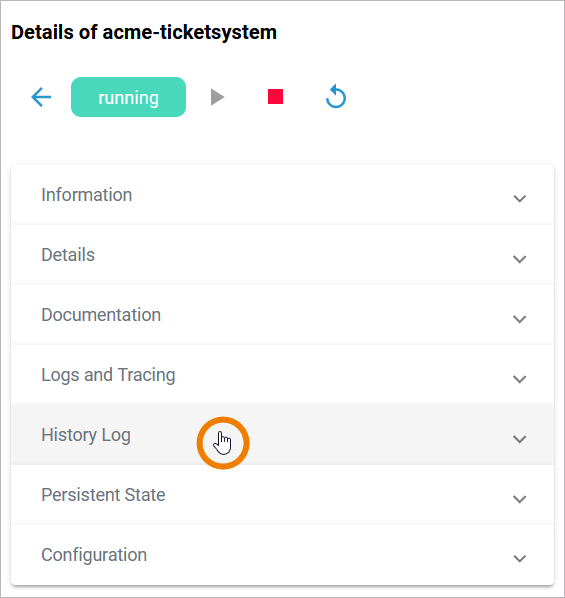The height and width of the screenshot is (598, 565).
Task: Click the green running status badge
Action: pos(128,97)
